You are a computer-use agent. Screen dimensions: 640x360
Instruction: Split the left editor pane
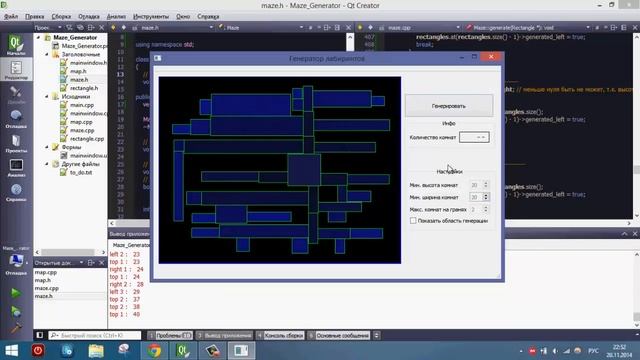point(327,27)
